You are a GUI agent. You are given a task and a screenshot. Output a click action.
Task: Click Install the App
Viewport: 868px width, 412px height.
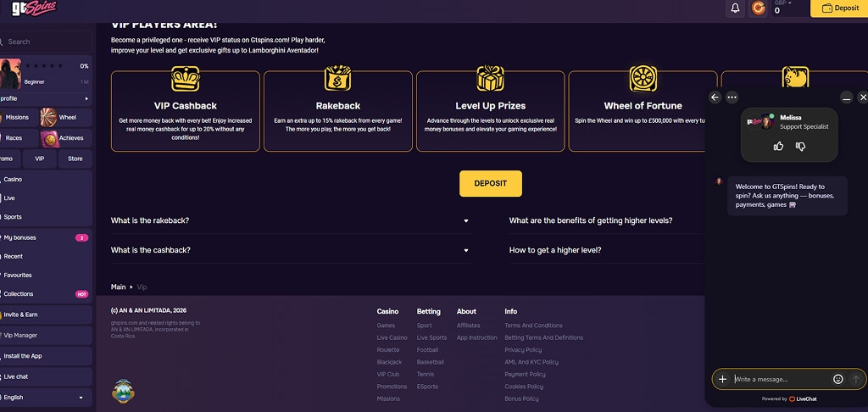coord(46,356)
